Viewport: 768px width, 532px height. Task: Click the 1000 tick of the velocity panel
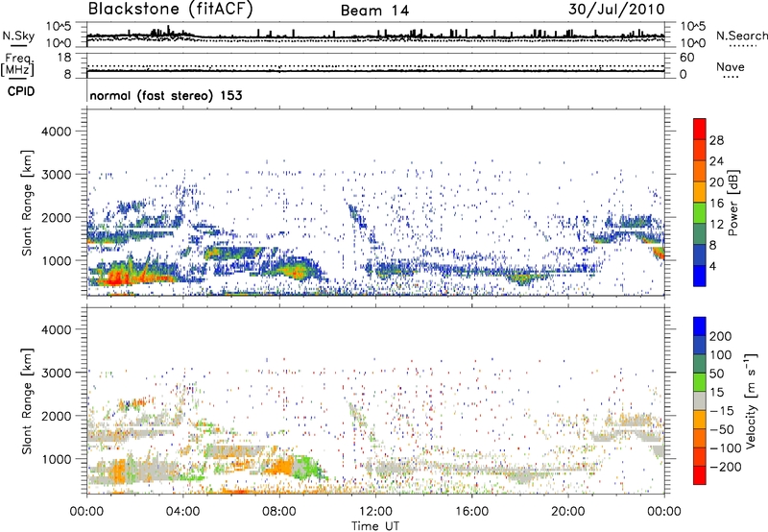(x=57, y=459)
